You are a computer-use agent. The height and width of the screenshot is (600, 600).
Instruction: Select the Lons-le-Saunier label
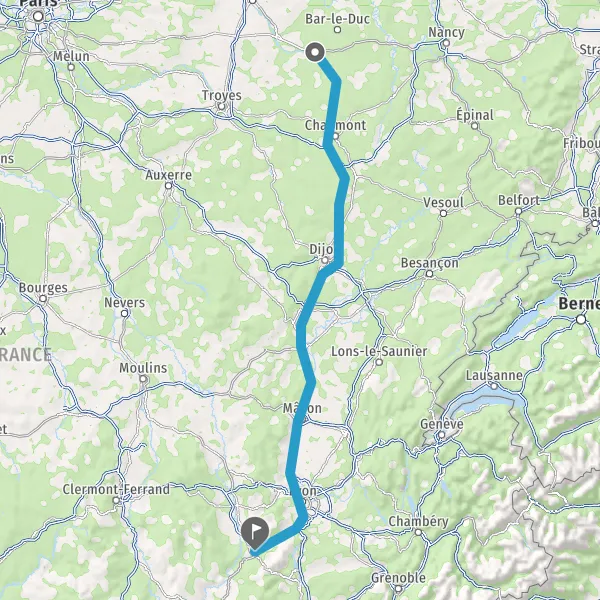click(x=379, y=351)
